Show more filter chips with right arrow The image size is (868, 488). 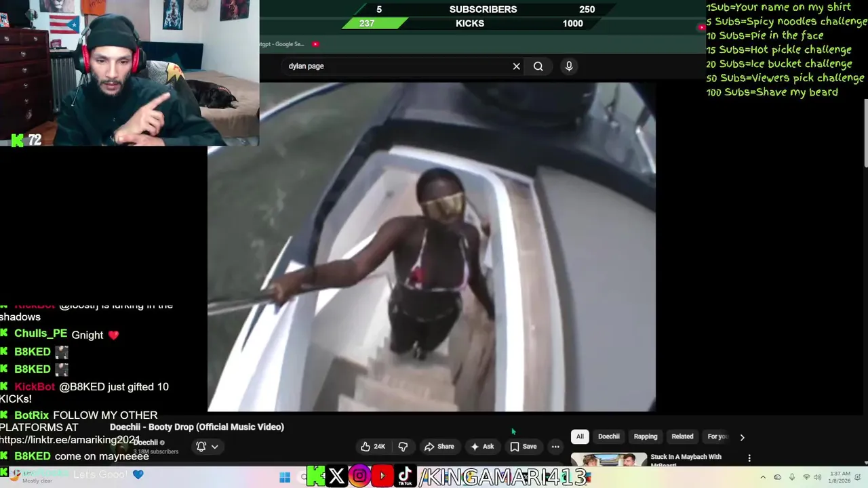point(742,437)
